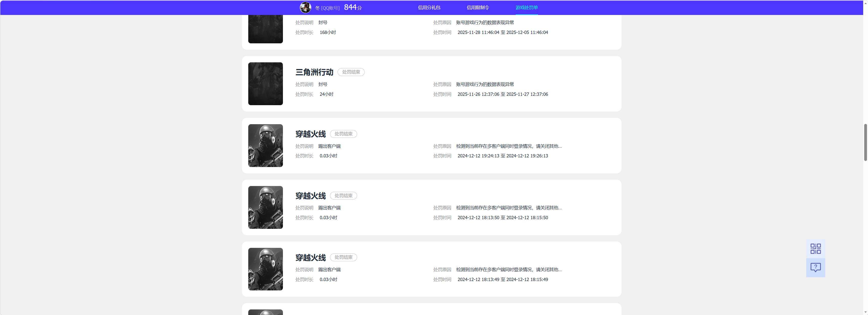868x315 pixels.
Task: Click 三角洲行动 thumbnail for 168小时 ban
Action: click(x=265, y=29)
